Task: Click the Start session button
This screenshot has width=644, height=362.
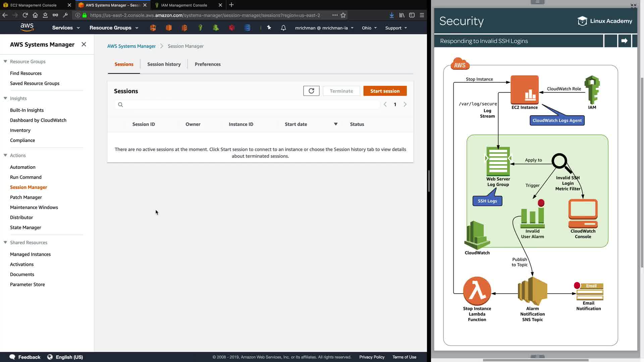Action: pyautogui.click(x=385, y=91)
